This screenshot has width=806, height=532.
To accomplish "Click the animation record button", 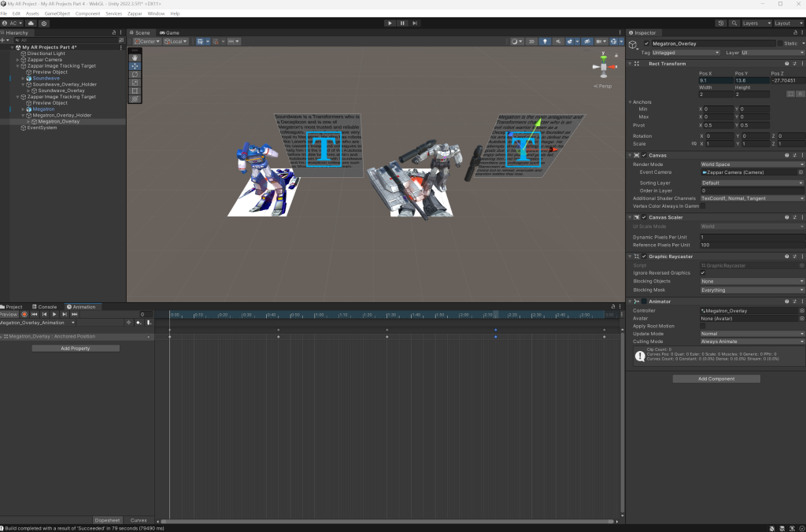I will pyautogui.click(x=24, y=314).
